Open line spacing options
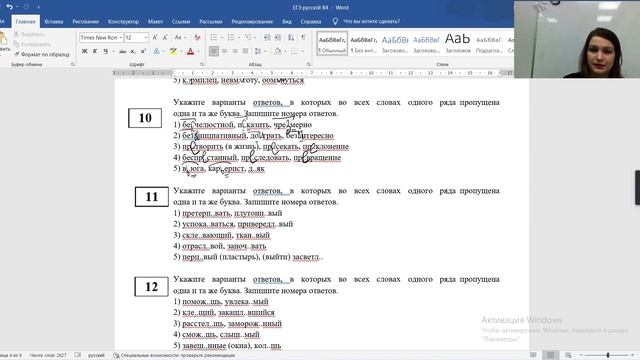The height and width of the screenshot is (360, 640). [x=258, y=51]
